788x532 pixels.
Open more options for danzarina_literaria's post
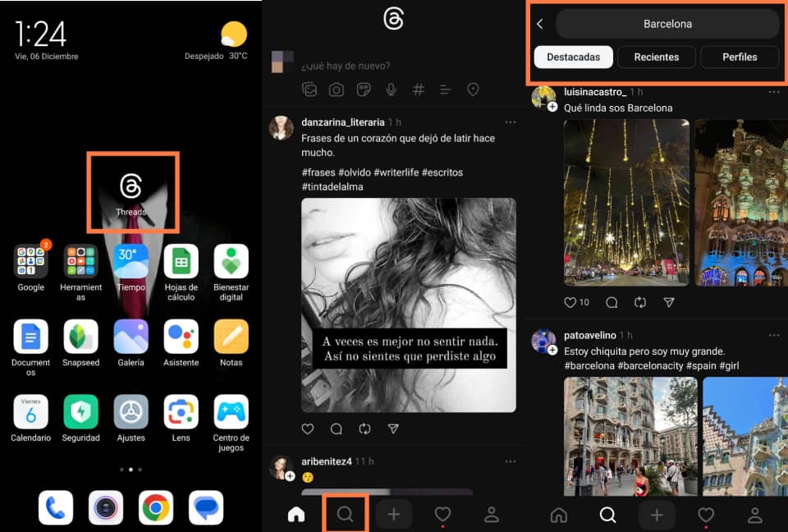point(511,122)
